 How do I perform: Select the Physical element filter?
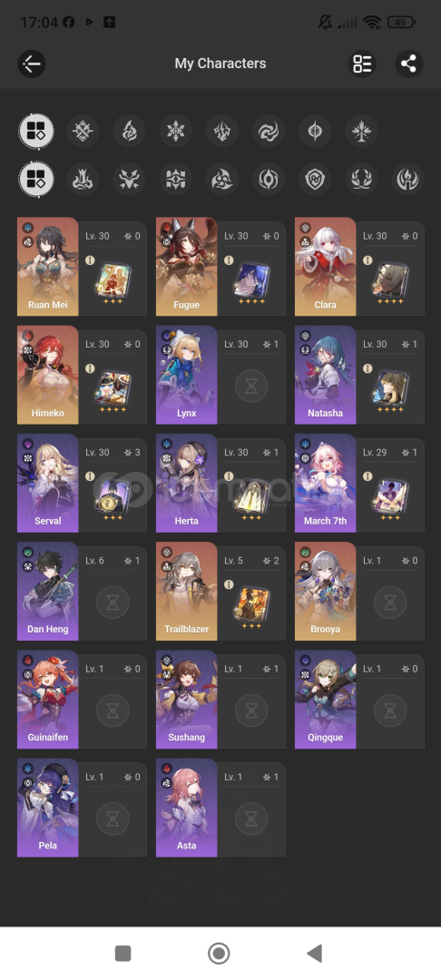point(83,131)
